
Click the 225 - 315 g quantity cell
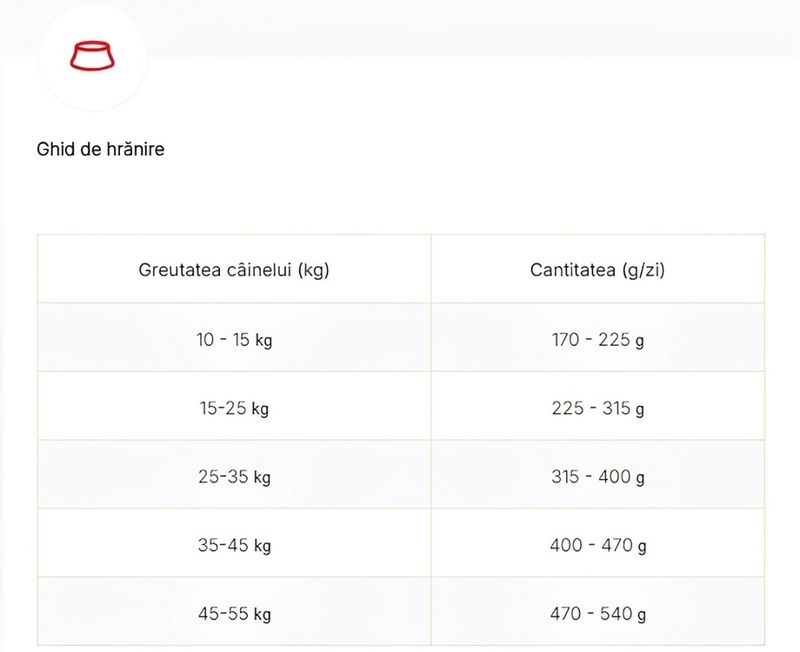[x=597, y=406]
